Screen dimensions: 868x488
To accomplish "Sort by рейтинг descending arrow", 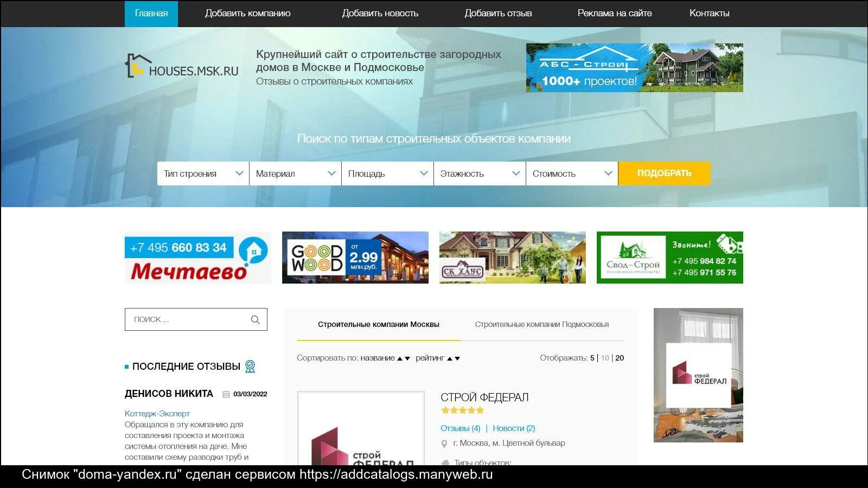I will 457,358.
